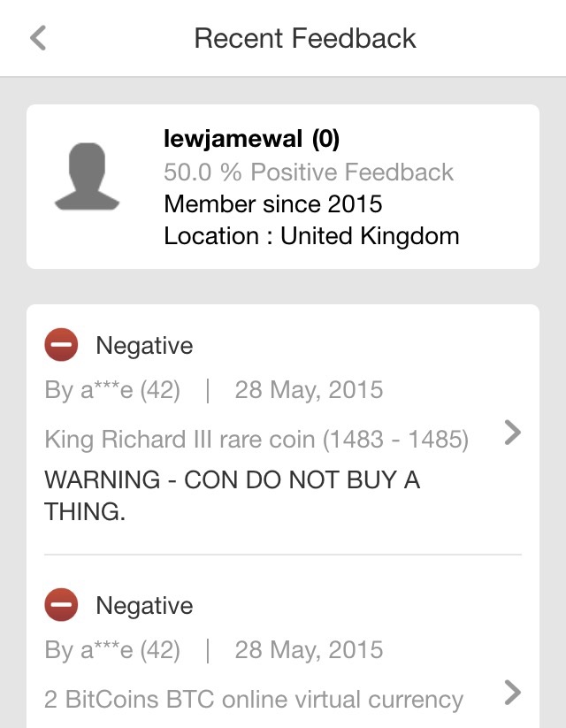566x728 pixels.
Task: Tap Member since 2015 text
Action: pyautogui.click(x=273, y=204)
